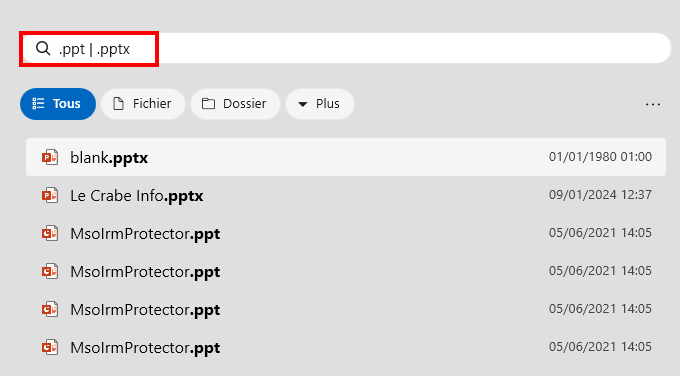Expand the Plus filter dropdown
Screen dimensions: 680x376
[320, 104]
